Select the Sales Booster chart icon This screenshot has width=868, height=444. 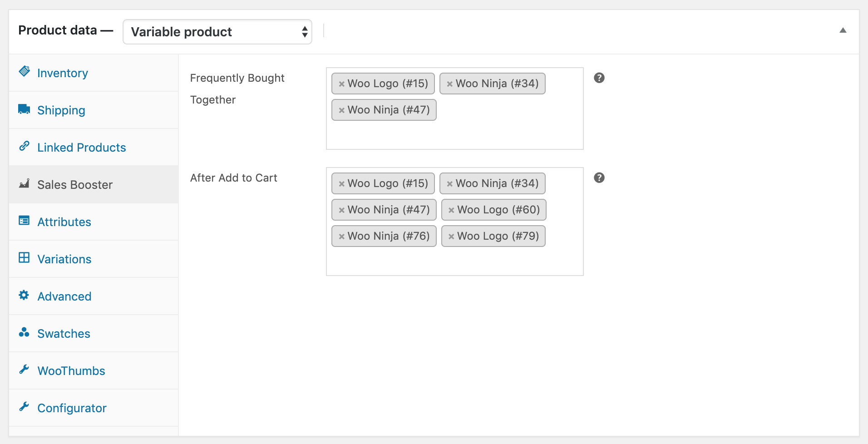tap(24, 183)
